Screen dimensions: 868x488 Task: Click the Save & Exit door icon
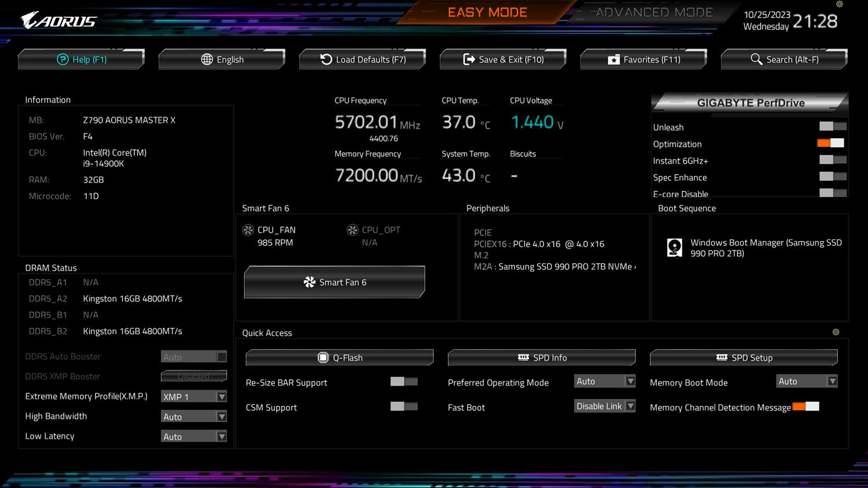[469, 60]
